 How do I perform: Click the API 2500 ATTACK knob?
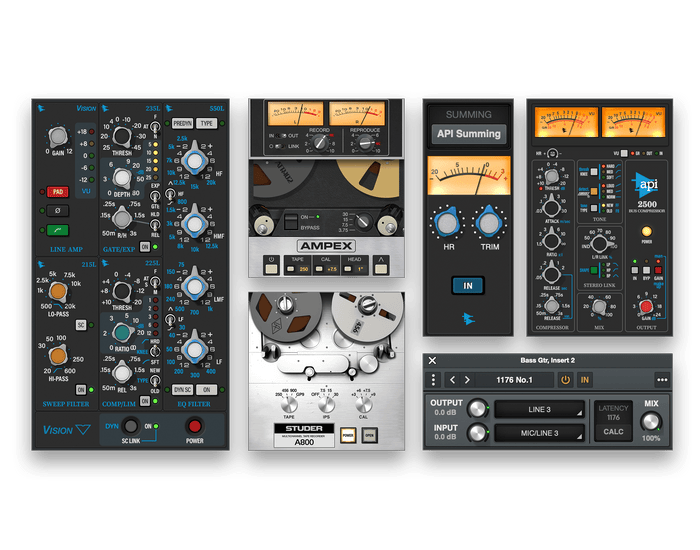point(552,207)
